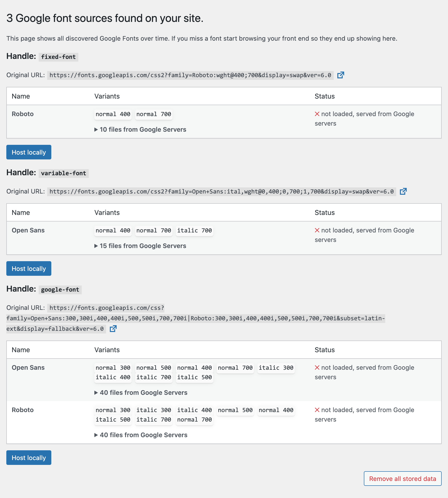Open the variable-font URL via its external link icon
Viewport: 448px width, 498px height.
coord(403,192)
